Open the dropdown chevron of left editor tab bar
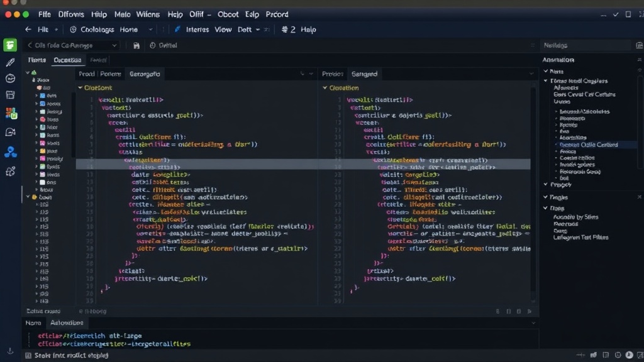The width and height of the screenshot is (644, 362). [311, 74]
